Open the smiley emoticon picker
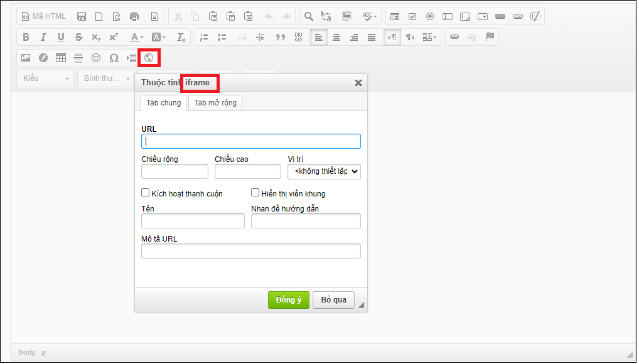The image size is (639, 364). tap(96, 58)
